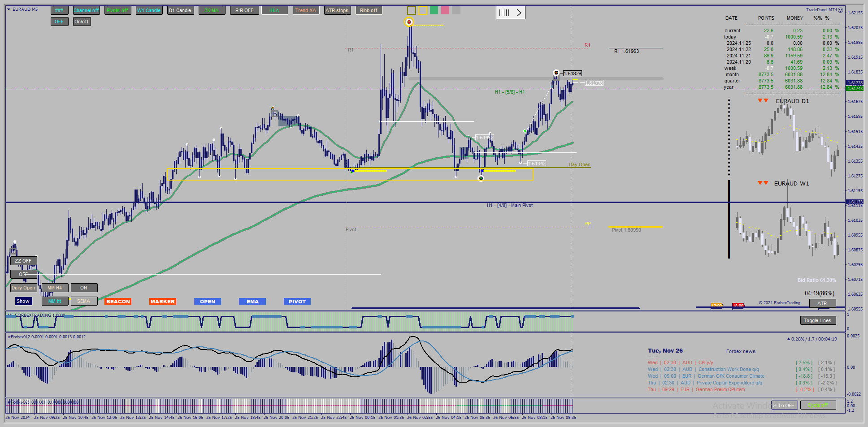Click the red down arrows beside EURAUD D1
Viewport: 868px width, 427px height.
pyautogui.click(x=763, y=100)
